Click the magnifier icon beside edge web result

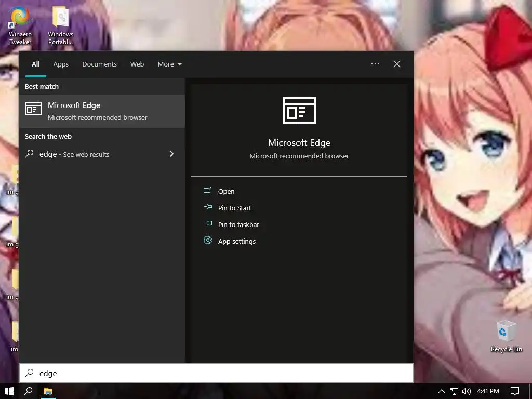pos(29,154)
